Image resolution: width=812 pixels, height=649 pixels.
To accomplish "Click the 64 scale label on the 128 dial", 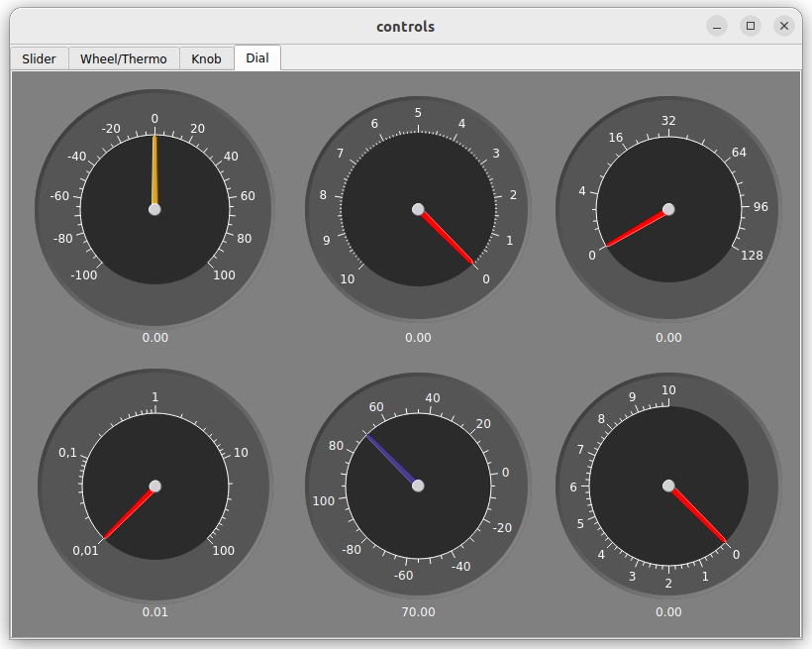I will click(x=739, y=153).
